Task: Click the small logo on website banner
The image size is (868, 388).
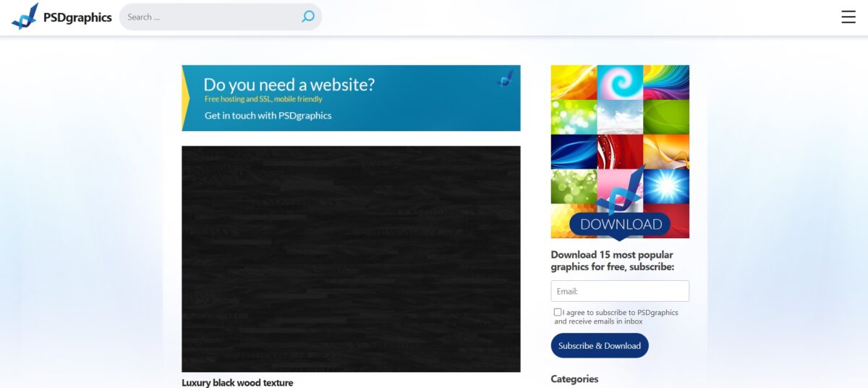Action: [x=505, y=78]
